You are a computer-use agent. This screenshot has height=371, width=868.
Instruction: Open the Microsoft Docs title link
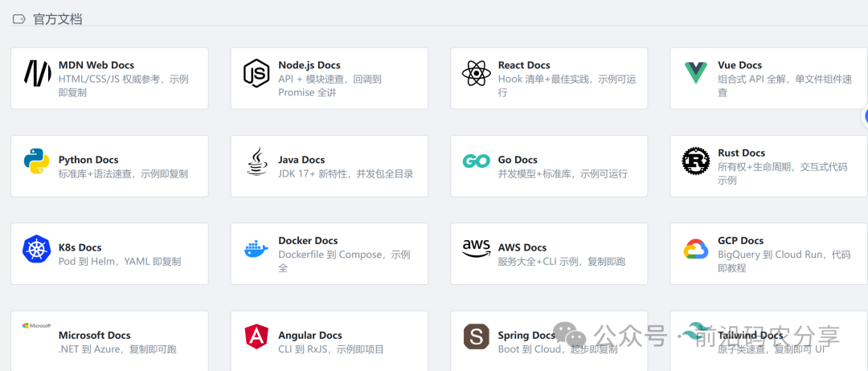[x=95, y=336]
